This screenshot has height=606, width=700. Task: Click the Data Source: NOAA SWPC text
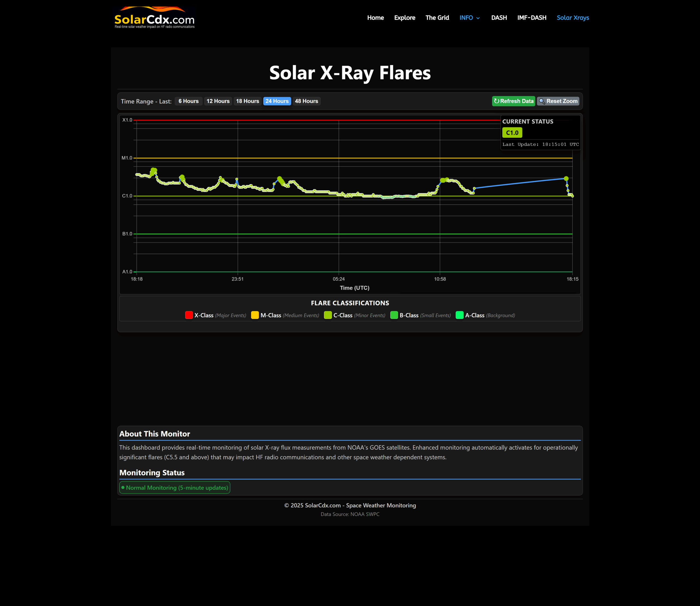click(x=350, y=514)
